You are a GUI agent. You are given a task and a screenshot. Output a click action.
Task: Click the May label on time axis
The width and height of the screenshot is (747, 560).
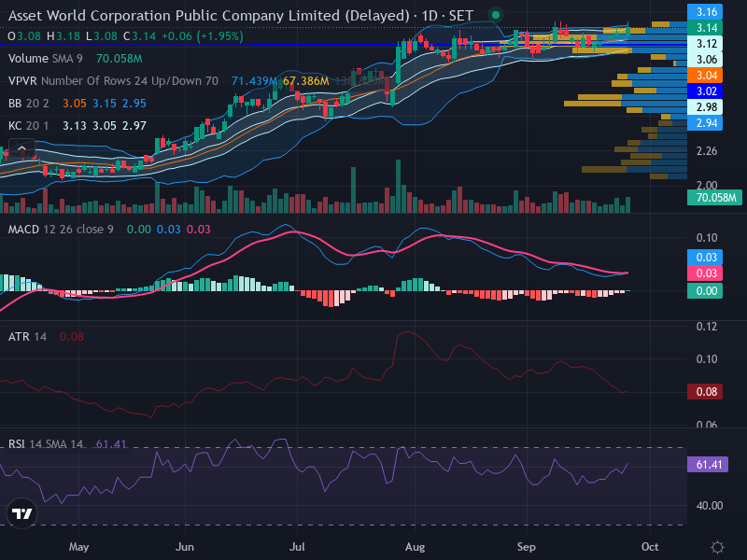[x=79, y=547]
